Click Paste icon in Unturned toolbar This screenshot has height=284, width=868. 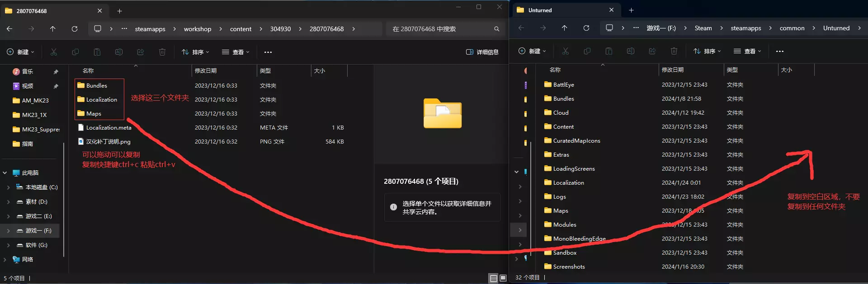609,51
